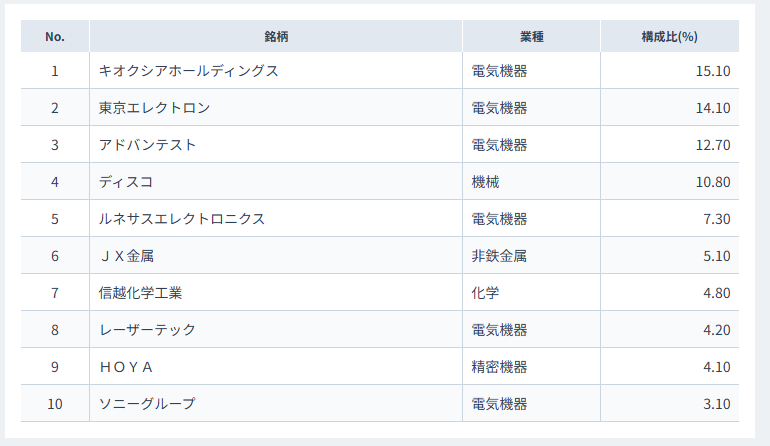The image size is (770, 446).
Task: Click the No. column header
Action: 55,36
